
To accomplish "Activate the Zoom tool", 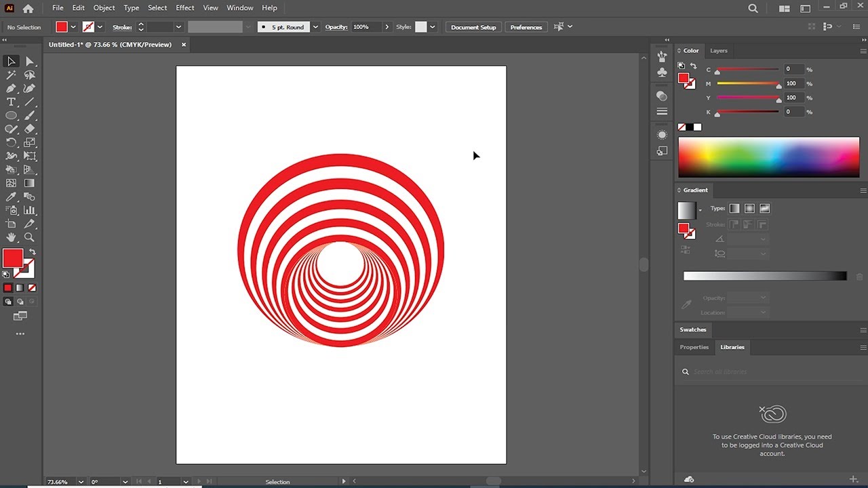I will tap(29, 237).
